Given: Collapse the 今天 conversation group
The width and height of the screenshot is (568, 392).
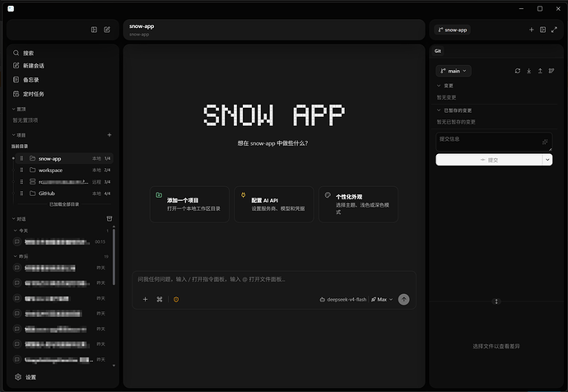Looking at the screenshot, I should pos(21,231).
